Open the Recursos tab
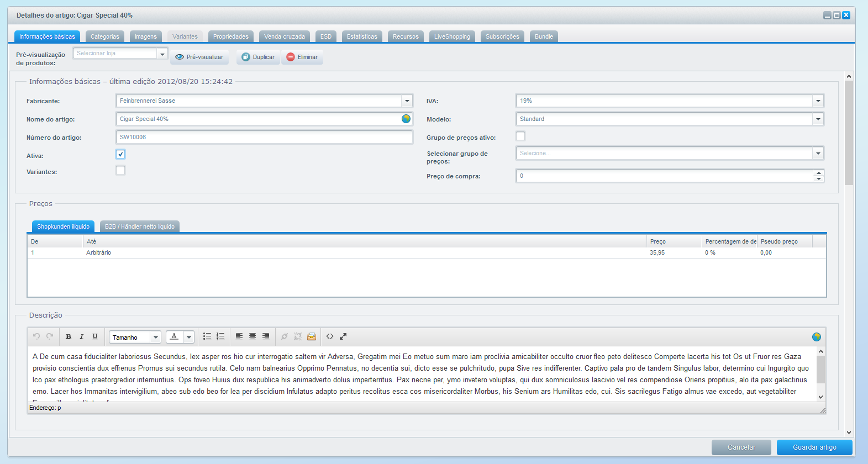 coord(406,36)
